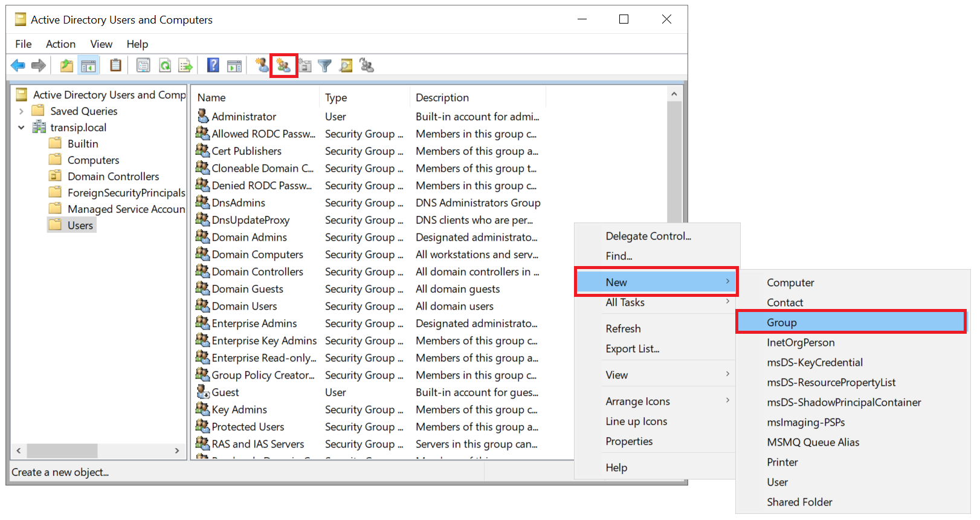
Task: Click the Domain Controllers OU folder icon
Action: click(x=55, y=176)
